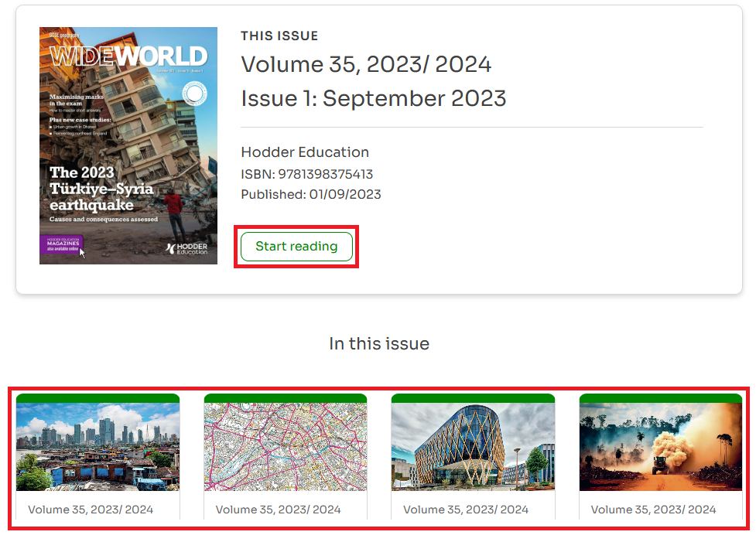Screen dimensions: 756x542
Task: Click the volume label under skyline card
Action: tap(91, 510)
